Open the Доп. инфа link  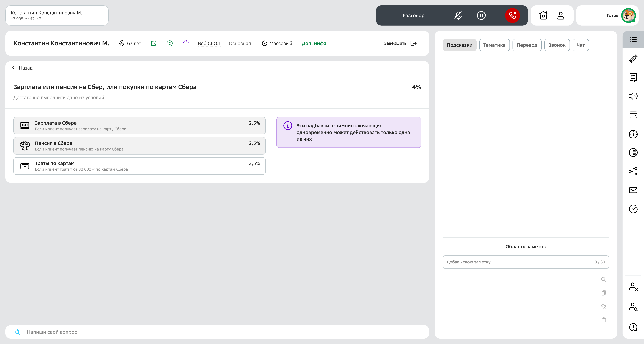click(314, 44)
